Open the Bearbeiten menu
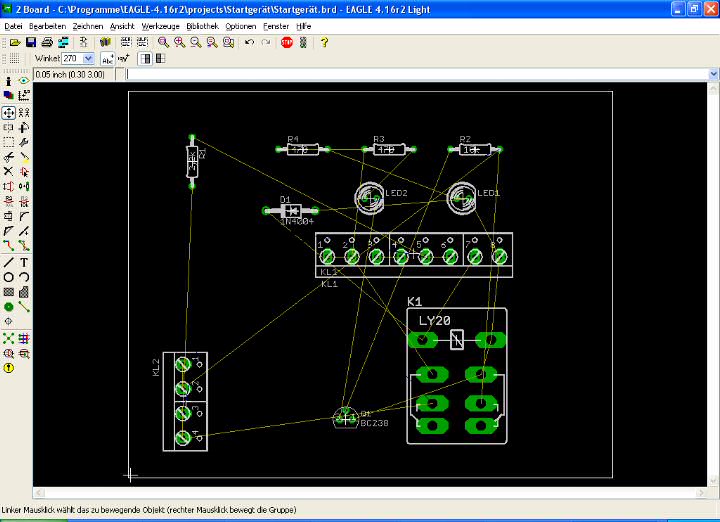The image size is (720, 522). [47, 26]
